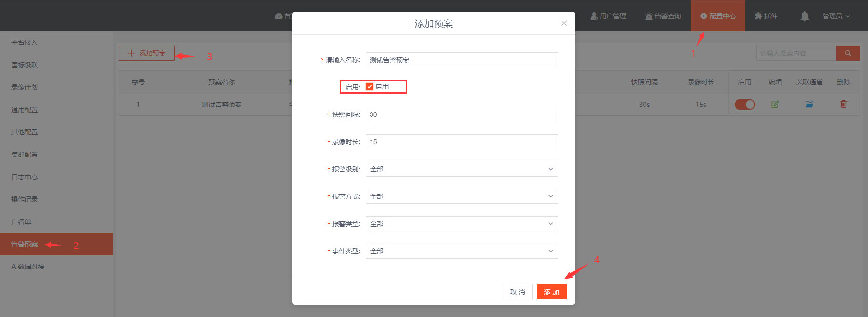Click the 录像时长 input field

coord(462,142)
